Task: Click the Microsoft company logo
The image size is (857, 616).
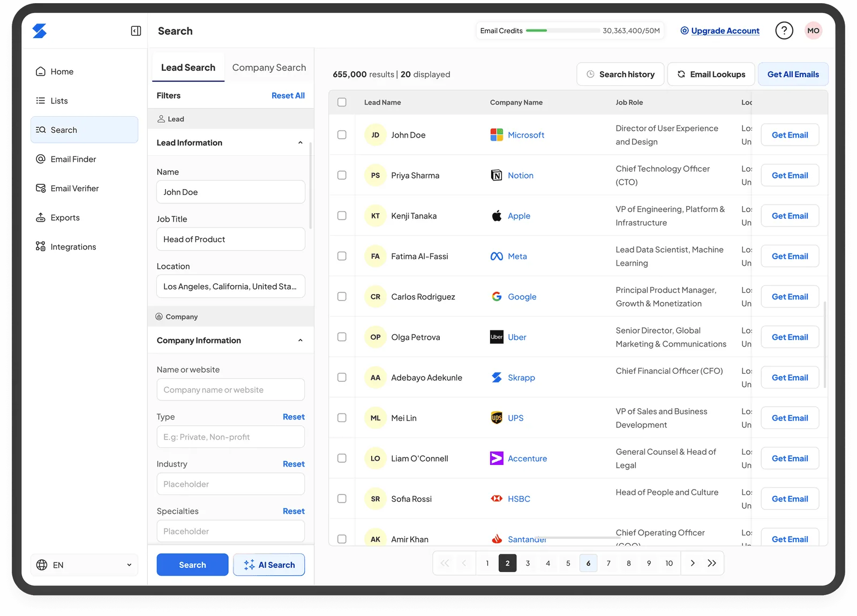Action: click(x=497, y=135)
